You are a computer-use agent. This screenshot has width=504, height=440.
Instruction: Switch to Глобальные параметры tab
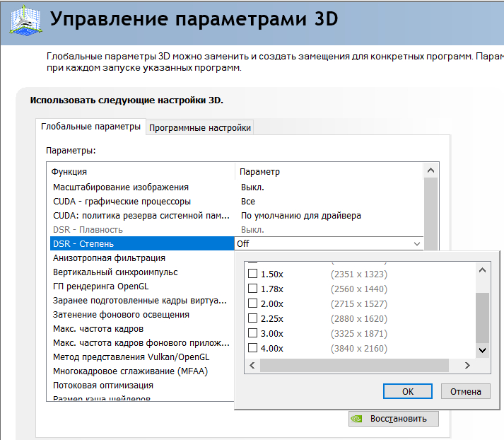click(90, 127)
